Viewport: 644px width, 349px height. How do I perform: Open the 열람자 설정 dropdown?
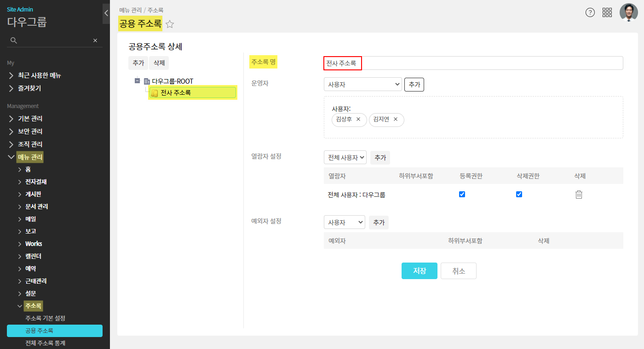pyautogui.click(x=345, y=158)
